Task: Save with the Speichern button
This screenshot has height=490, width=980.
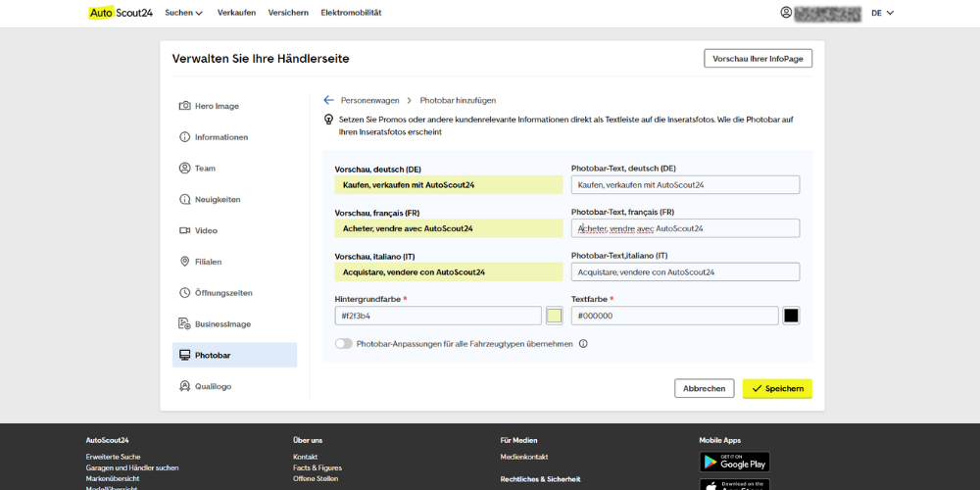Action: coord(777,388)
